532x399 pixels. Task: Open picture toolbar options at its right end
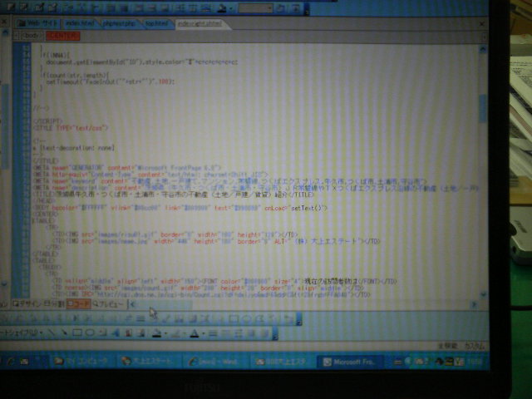(x=299, y=319)
